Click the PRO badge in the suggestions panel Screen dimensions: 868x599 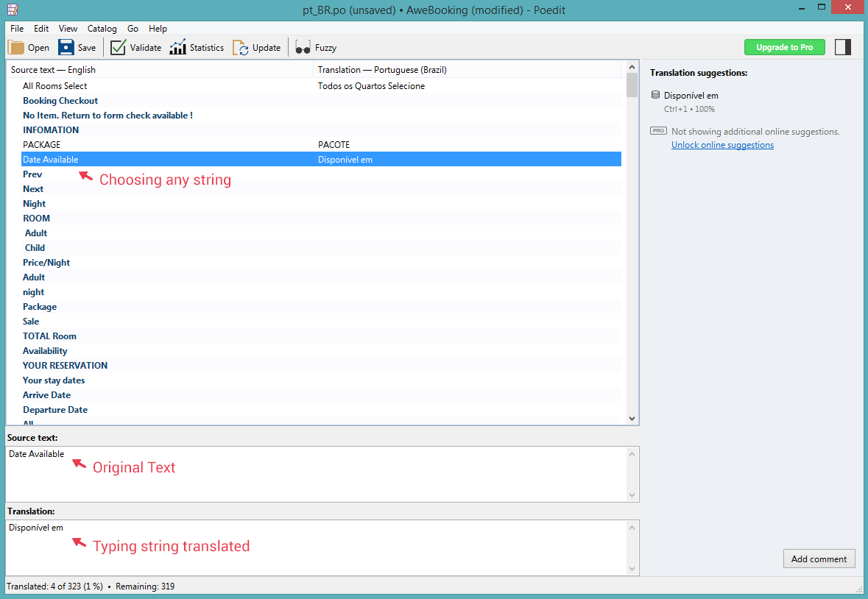point(657,130)
